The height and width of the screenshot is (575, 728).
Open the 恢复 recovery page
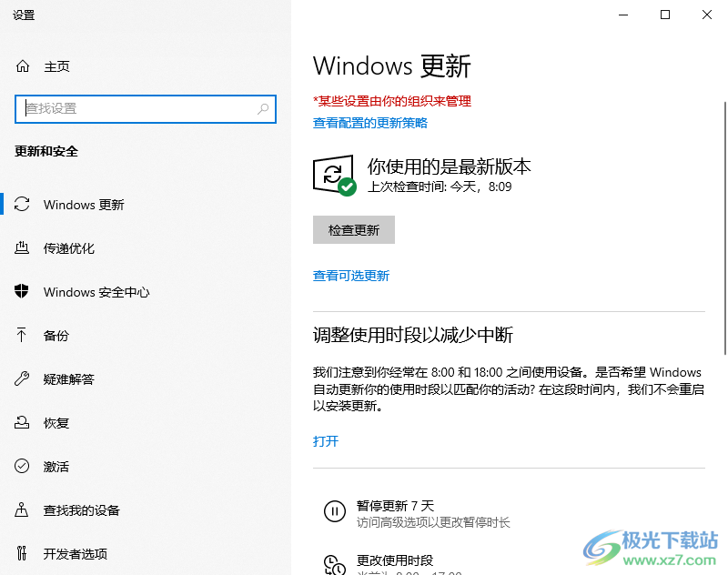(56, 423)
